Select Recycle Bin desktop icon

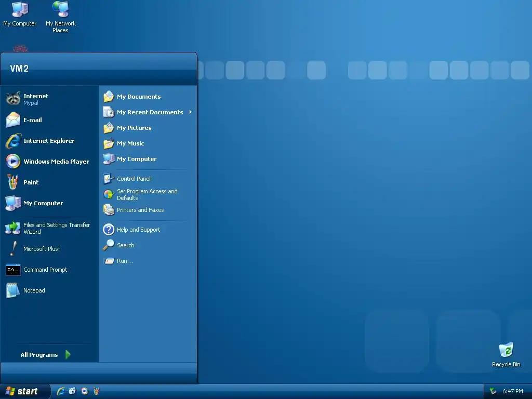pos(506,355)
